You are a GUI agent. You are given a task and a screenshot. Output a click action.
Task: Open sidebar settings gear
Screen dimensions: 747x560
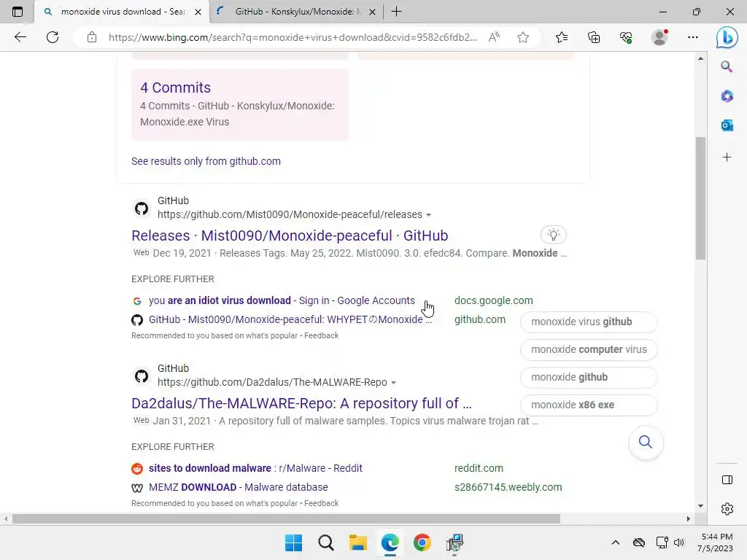(x=727, y=509)
